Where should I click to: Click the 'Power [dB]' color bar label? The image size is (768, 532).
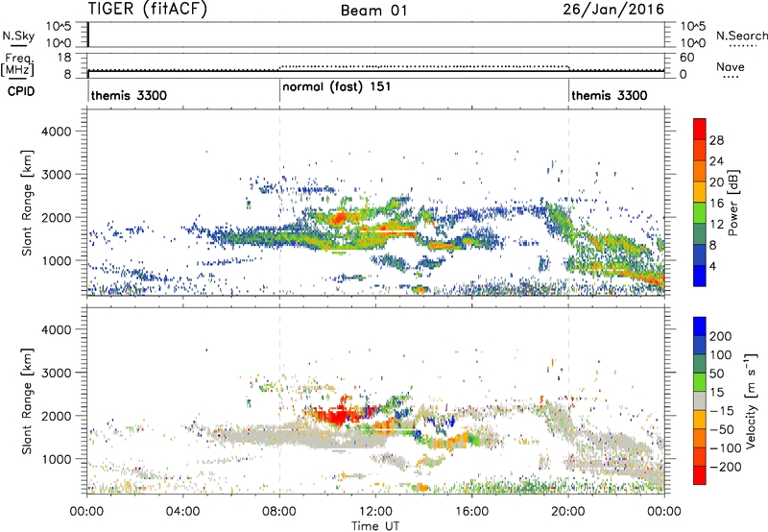732,203
